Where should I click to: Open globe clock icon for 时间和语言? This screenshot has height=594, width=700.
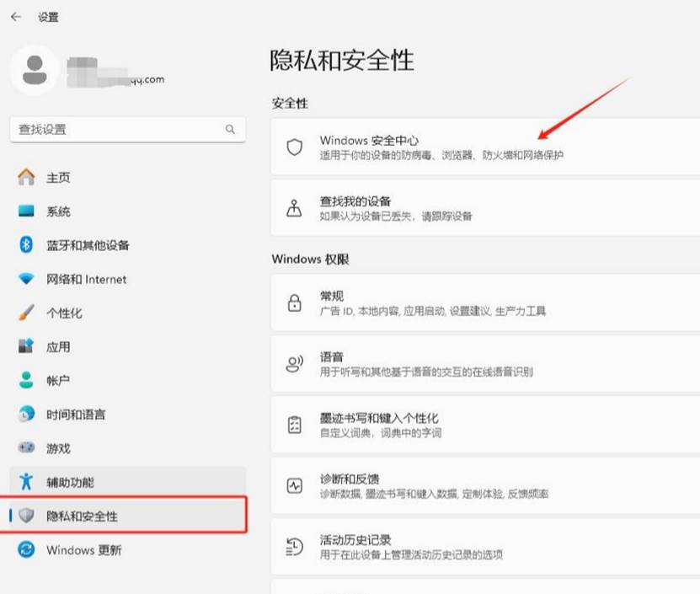point(26,414)
